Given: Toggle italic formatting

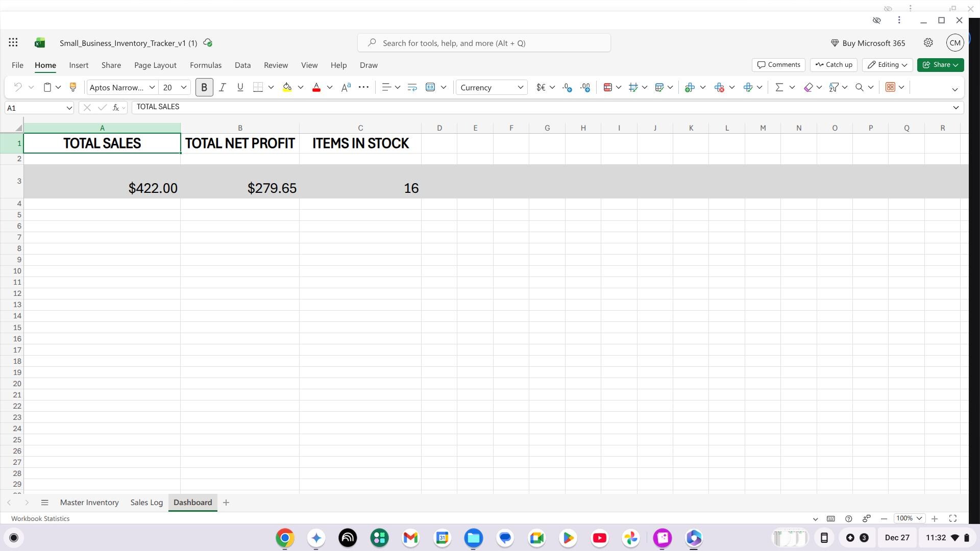Looking at the screenshot, I should pyautogui.click(x=222, y=88).
